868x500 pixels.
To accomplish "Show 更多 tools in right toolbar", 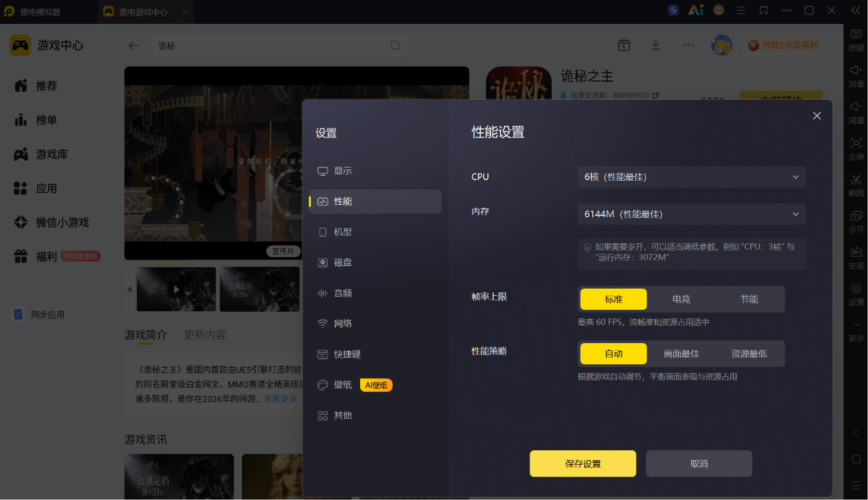I will pos(856,331).
